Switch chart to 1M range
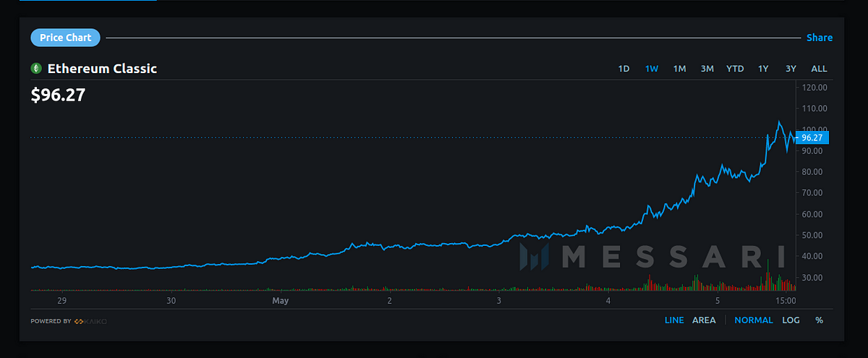This screenshot has height=358, width=868. tap(679, 69)
